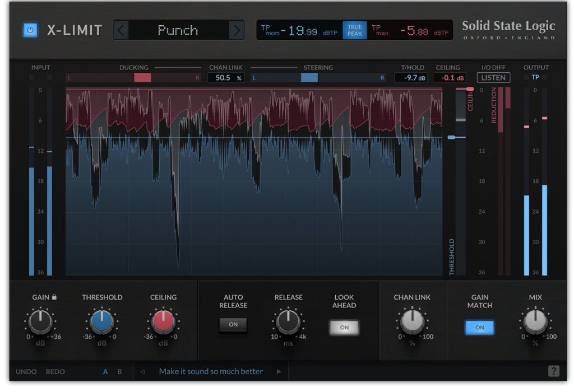The width and height of the screenshot is (574, 392).
Task: Click the STEERING L/R meter bar
Action: (318, 77)
